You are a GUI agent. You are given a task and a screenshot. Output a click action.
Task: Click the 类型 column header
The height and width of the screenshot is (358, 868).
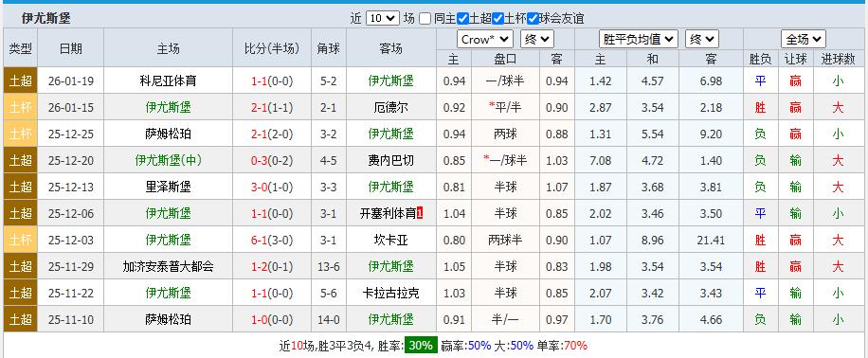click(21, 48)
